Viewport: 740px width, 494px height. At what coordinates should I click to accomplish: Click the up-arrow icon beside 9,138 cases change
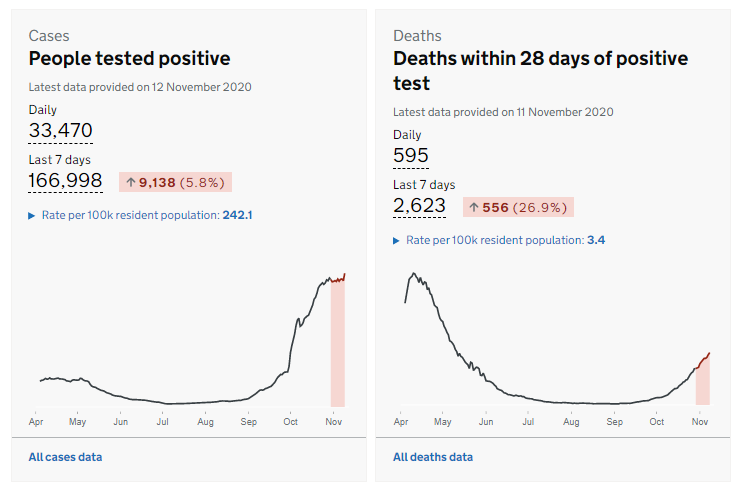(130, 182)
